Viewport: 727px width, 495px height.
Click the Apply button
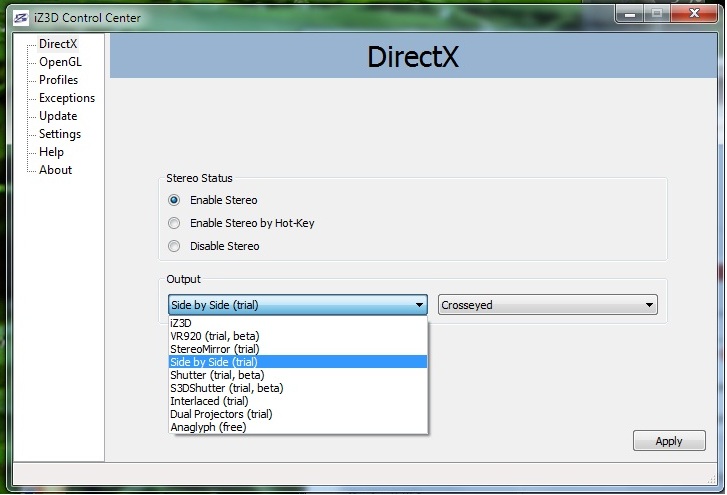coord(669,441)
